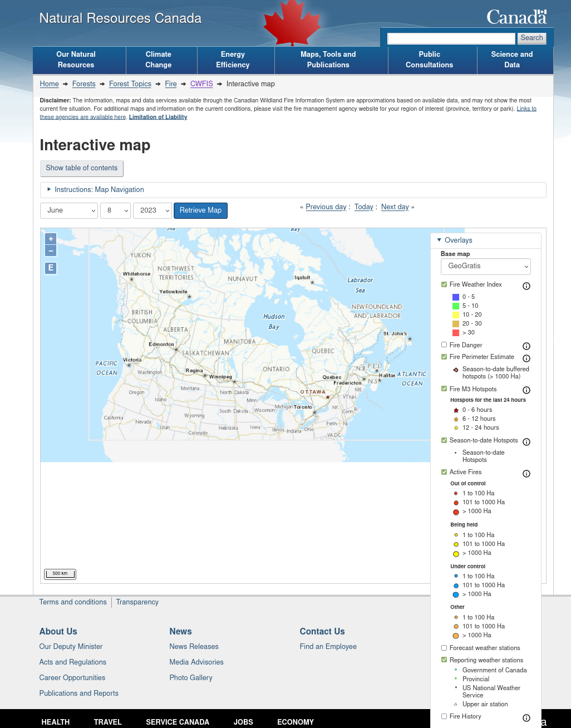Screen dimensions: 571x728
Task: Open info icon for Active Fires
Action: pyautogui.click(x=526, y=474)
